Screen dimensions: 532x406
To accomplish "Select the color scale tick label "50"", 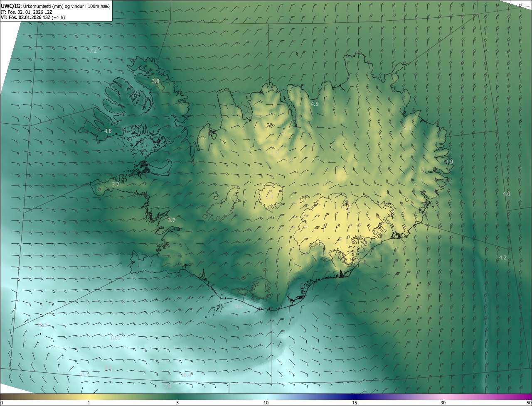I will 529,403.
